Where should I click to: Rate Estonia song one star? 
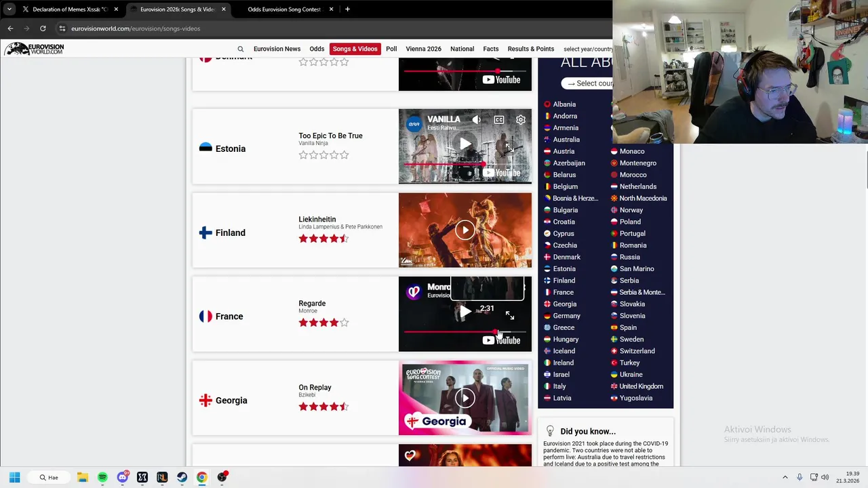coord(303,155)
